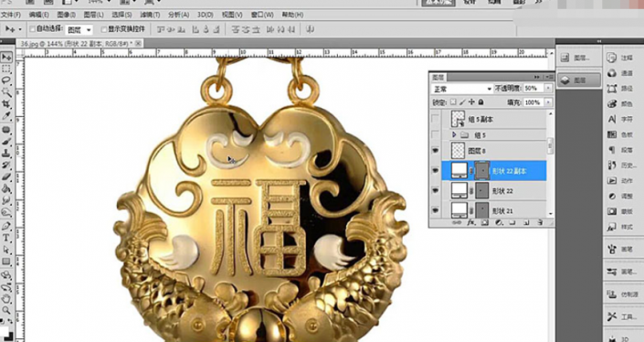
Task: Enable the 自动选择 auto-select checkbox
Action: coord(33,29)
